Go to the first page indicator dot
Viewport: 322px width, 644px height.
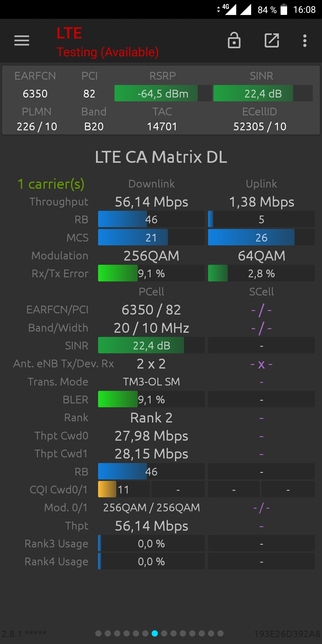[x=98, y=633]
